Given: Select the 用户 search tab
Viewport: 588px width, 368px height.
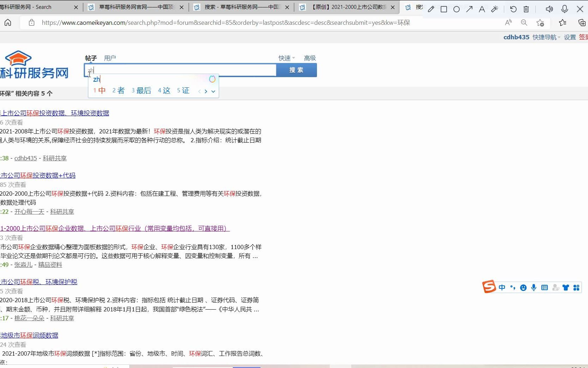Looking at the screenshot, I should [110, 58].
